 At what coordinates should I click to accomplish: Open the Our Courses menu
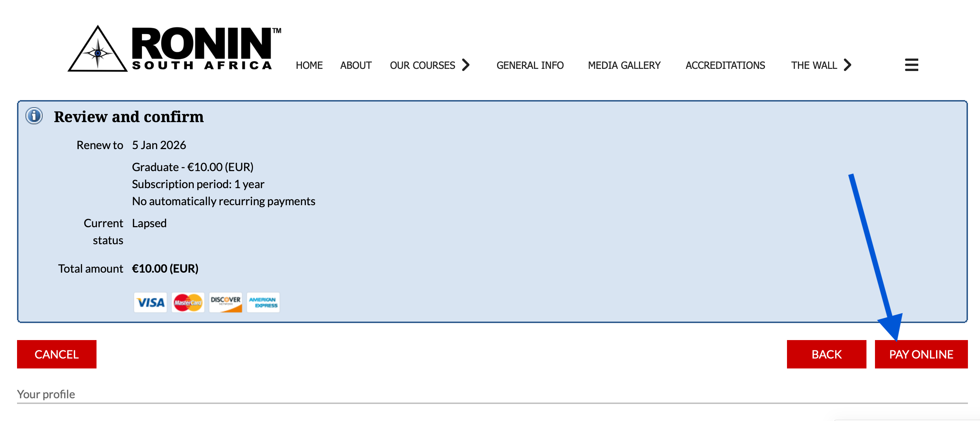tap(422, 65)
